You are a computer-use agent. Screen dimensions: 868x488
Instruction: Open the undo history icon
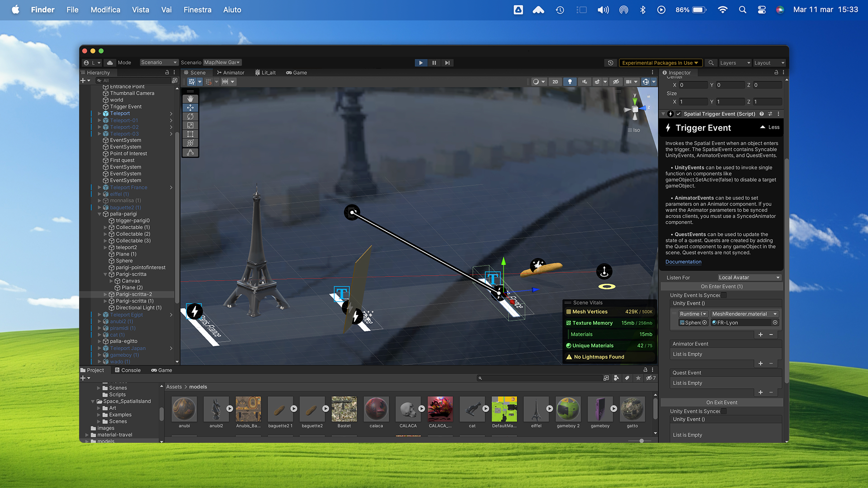[x=611, y=63]
